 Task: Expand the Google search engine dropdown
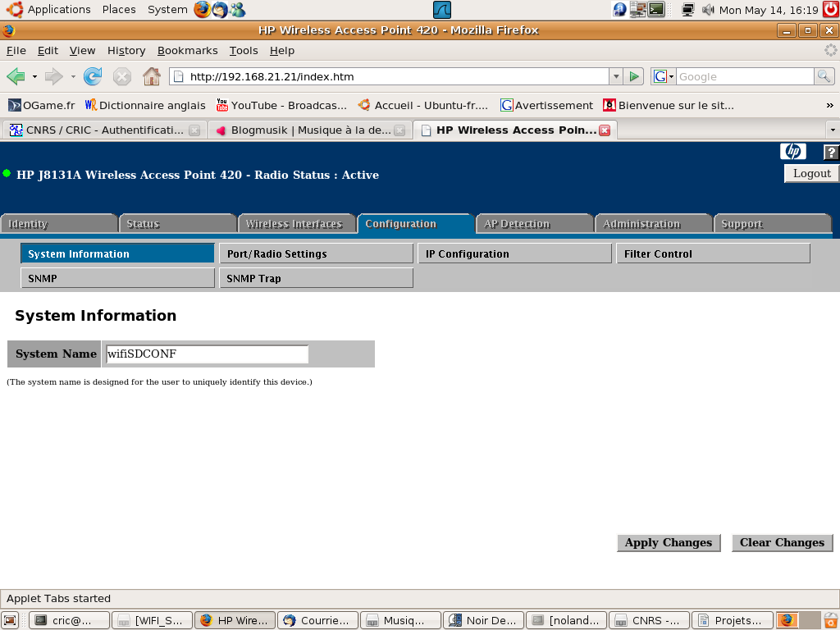(664, 76)
